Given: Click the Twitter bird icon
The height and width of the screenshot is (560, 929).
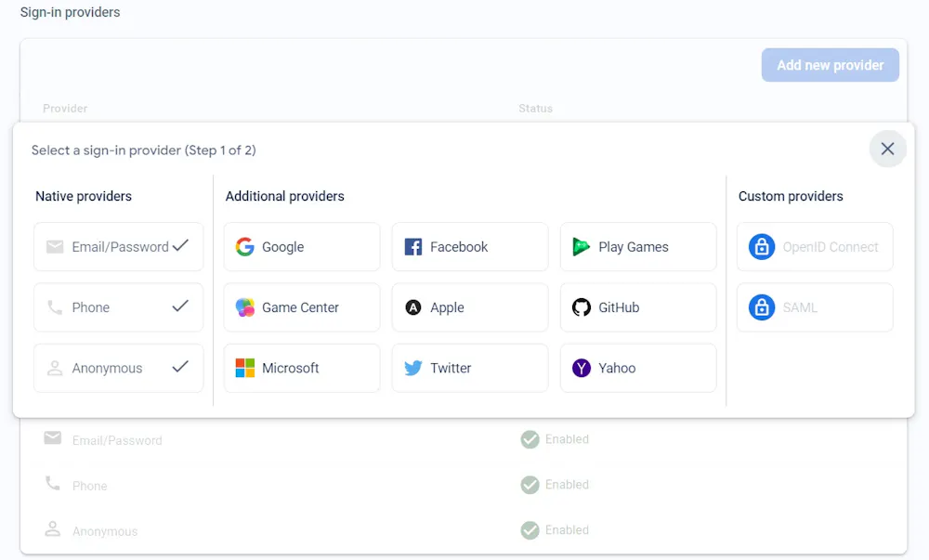Looking at the screenshot, I should tap(413, 368).
